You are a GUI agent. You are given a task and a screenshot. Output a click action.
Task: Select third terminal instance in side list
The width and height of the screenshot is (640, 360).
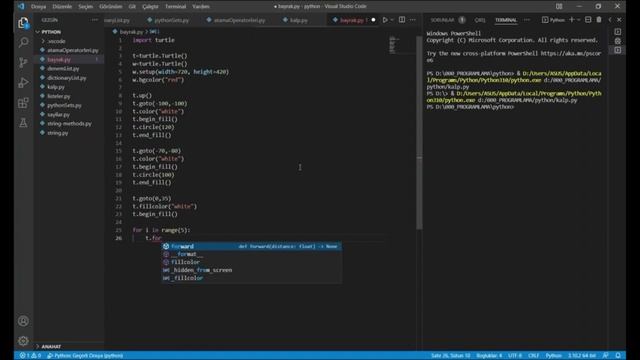click(x=618, y=50)
